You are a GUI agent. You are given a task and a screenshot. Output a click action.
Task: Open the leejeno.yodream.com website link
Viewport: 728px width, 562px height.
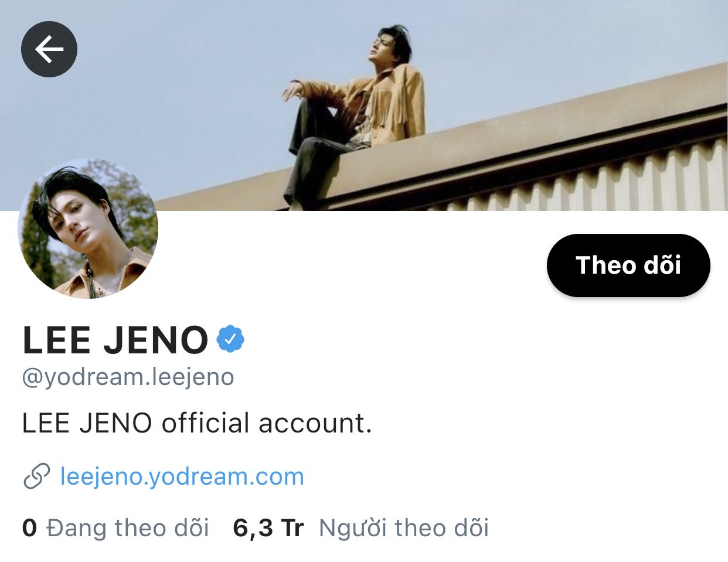click(182, 476)
